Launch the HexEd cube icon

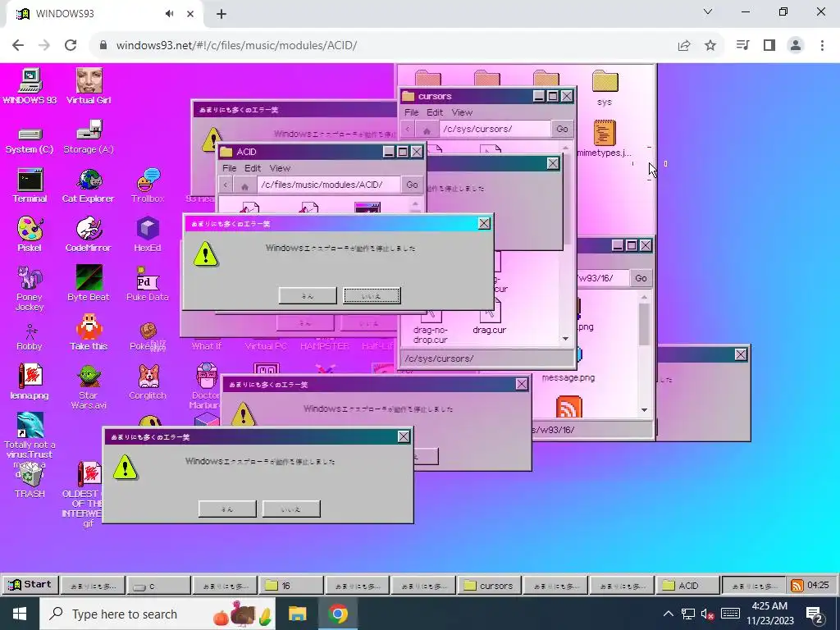[148, 234]
